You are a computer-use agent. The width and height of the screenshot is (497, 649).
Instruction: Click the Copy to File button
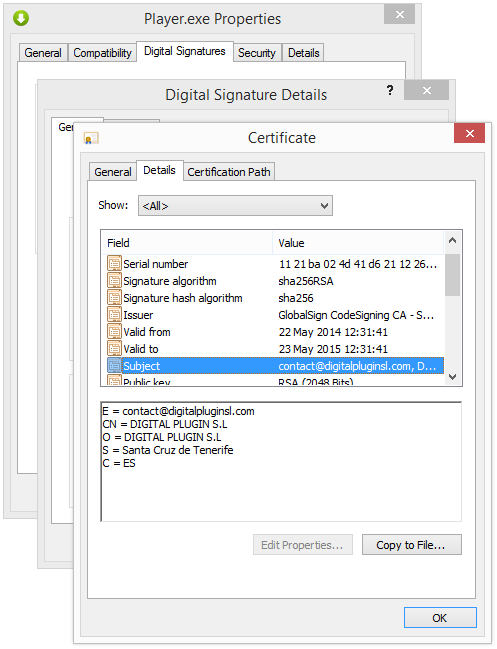[x=411, y=545]
